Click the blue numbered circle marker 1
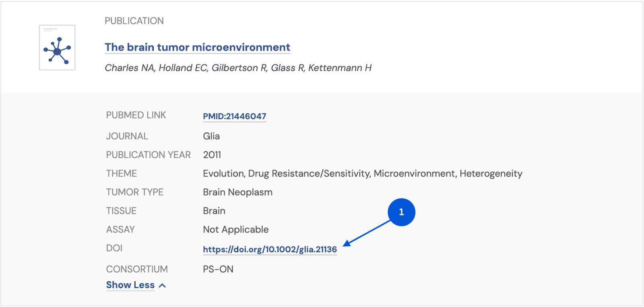The image size is (644, 307). point(401,212)
